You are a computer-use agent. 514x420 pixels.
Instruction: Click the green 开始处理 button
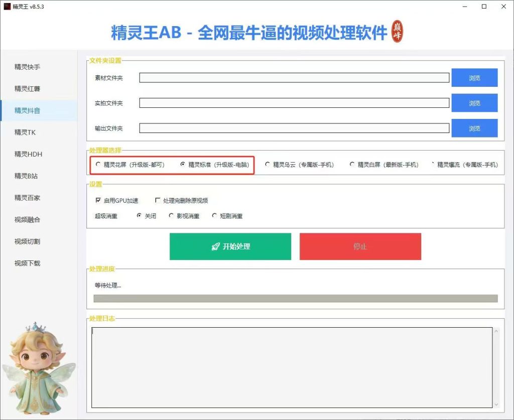click(230, 246)
